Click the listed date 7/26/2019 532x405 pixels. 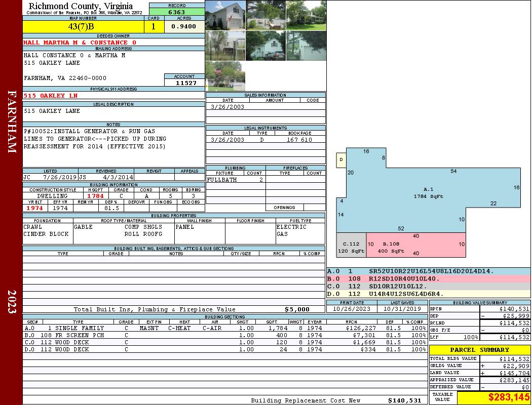60,177
